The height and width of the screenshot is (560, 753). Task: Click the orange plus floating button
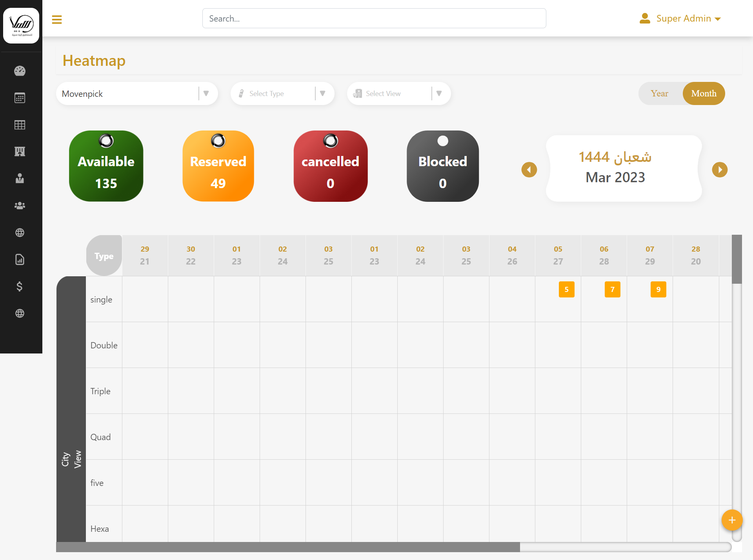pyautogui.click(x=732, y=520)
